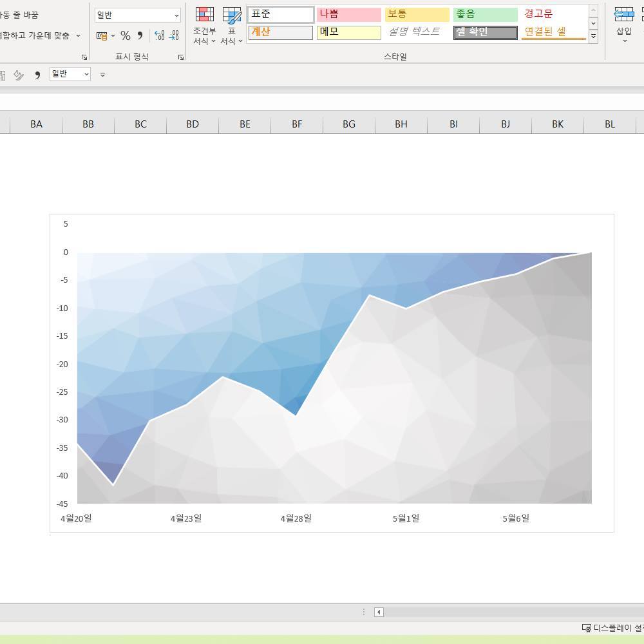The image size is (644, 644).
Task: Click the chart's 4월23일 axis label
Action: point(186,518)
